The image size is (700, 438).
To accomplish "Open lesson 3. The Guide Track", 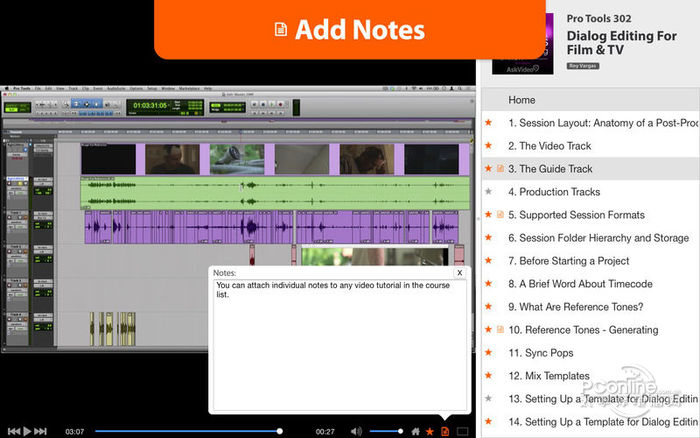I will (x=550, y=169).
